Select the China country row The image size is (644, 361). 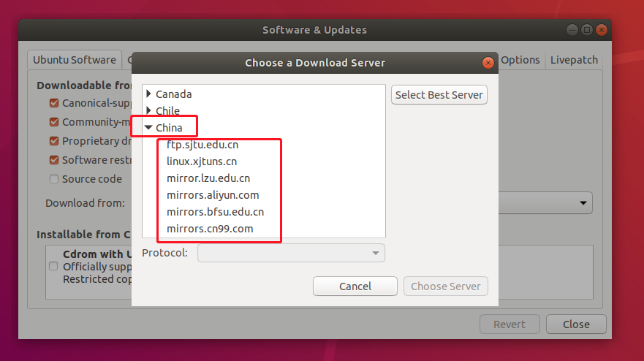point(264,128)
